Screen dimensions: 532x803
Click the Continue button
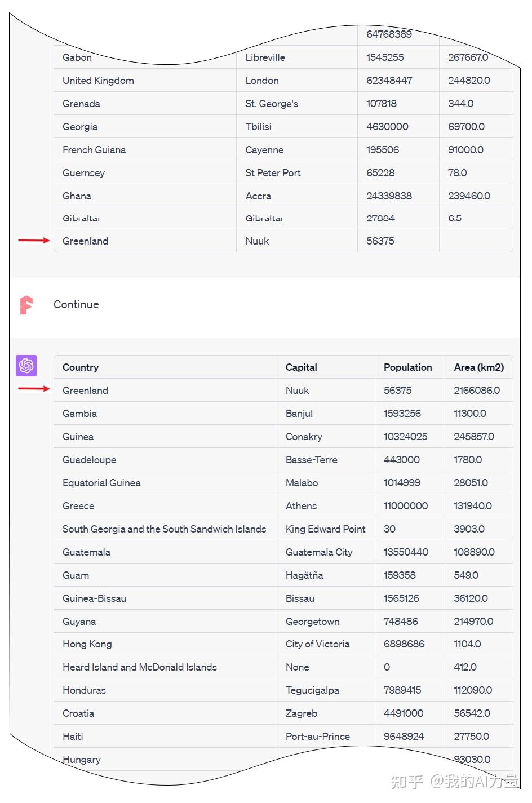coord(76,304)
